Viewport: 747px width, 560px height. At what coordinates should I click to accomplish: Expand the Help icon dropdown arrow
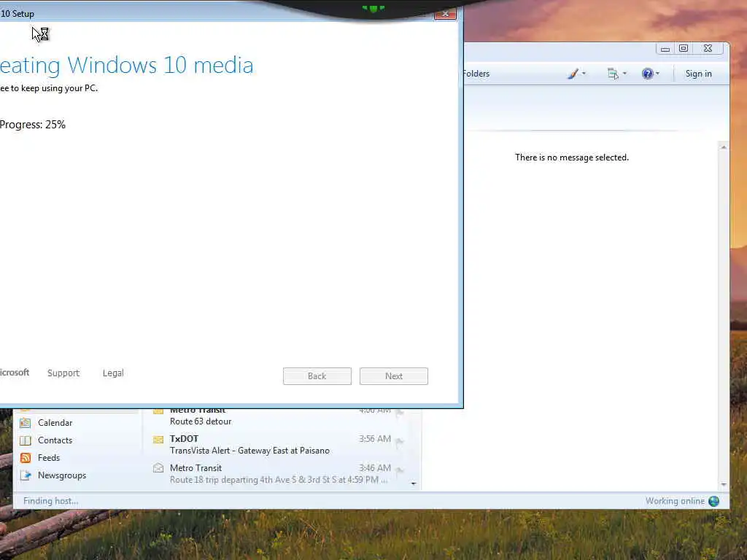(657, 74)
